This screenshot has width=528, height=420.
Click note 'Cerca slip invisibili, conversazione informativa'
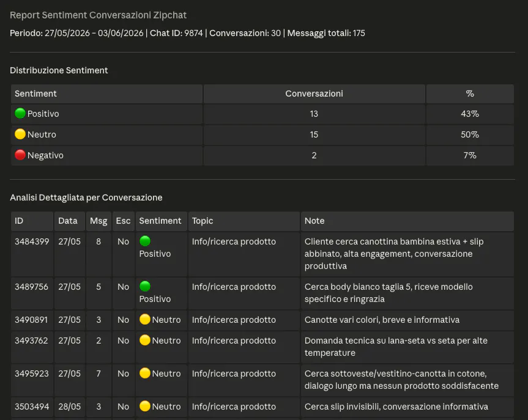(396, 407)
